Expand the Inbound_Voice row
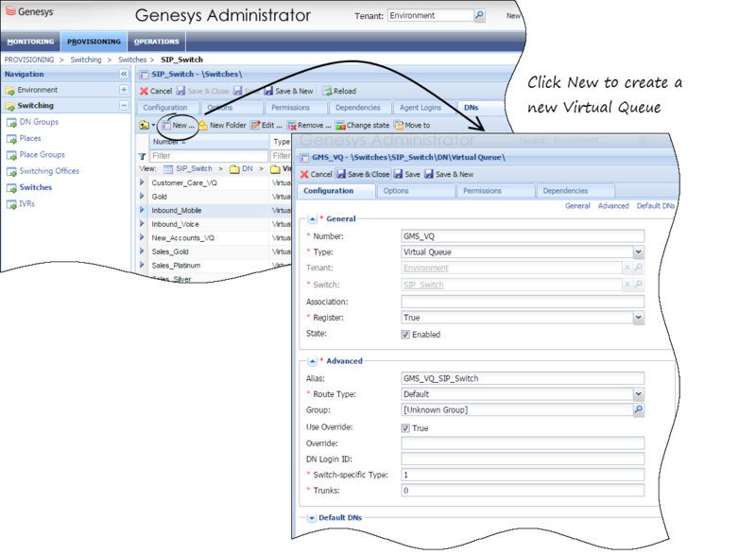The height and width of the screenshot is (555, 756). point(142,223)
